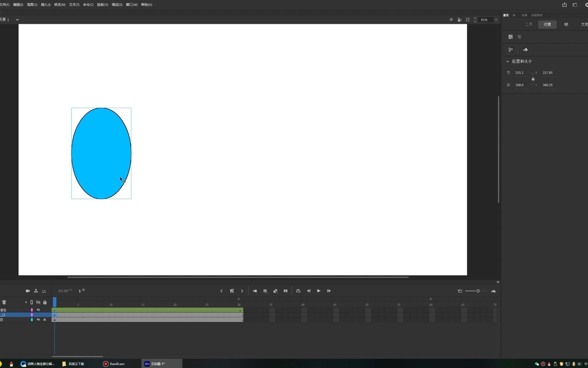Lock all layers via header lock icon

click(x=45, y=302)
